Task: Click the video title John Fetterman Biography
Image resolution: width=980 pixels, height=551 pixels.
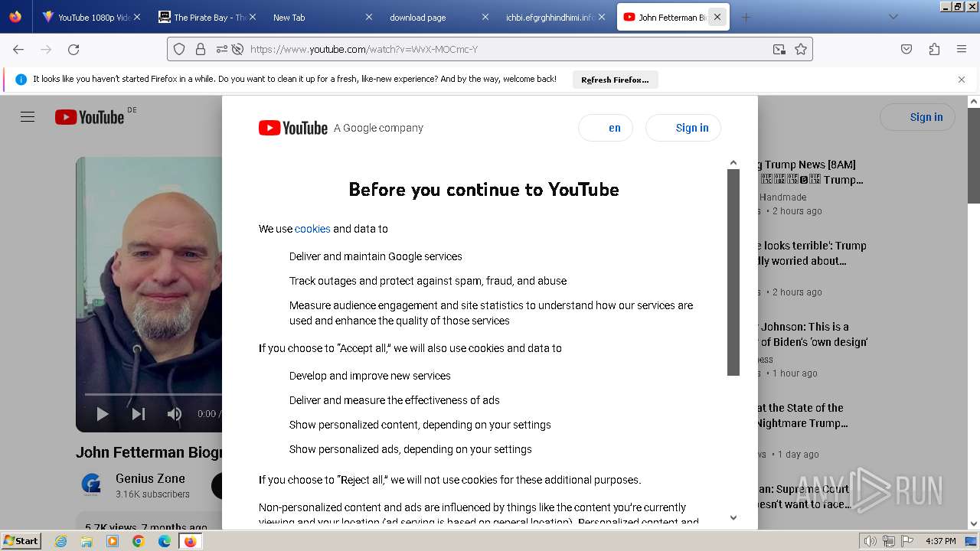Action: (149, 452)
